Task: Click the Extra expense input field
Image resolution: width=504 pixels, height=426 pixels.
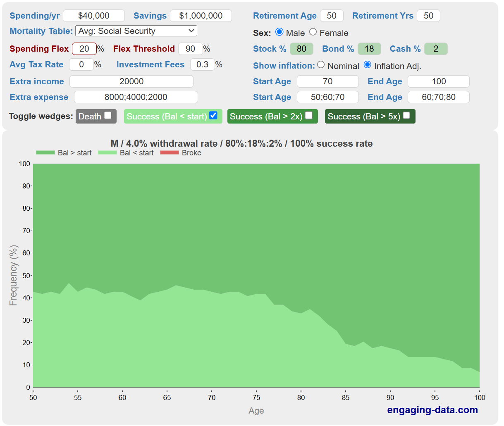Action: tap(136, 97)
